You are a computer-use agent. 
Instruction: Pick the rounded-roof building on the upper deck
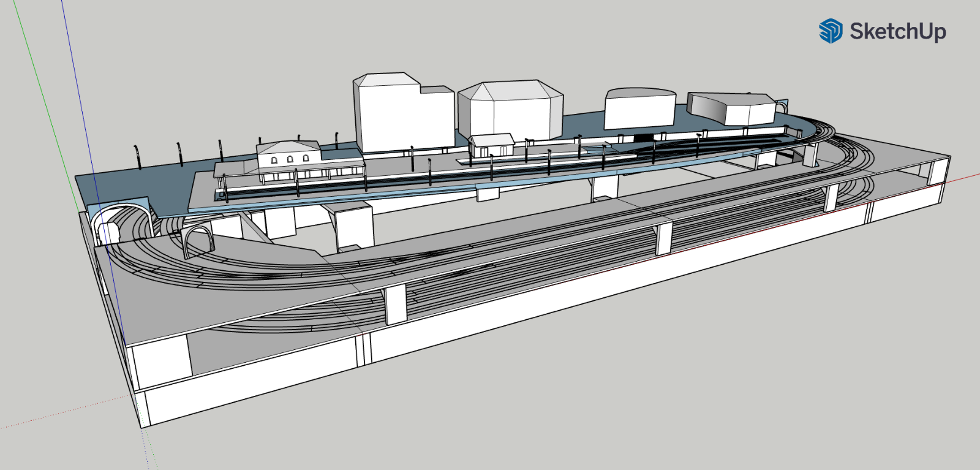coord(639,109)
